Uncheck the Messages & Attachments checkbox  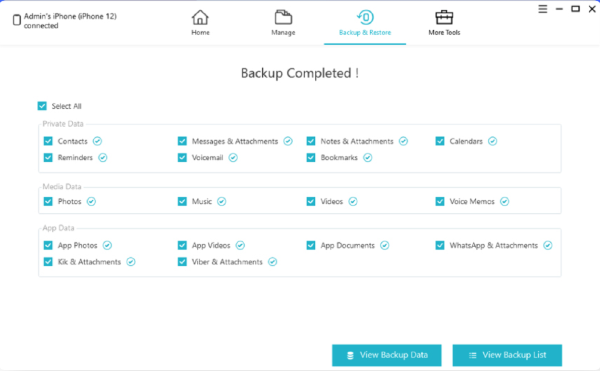click(x=182, y=141)
